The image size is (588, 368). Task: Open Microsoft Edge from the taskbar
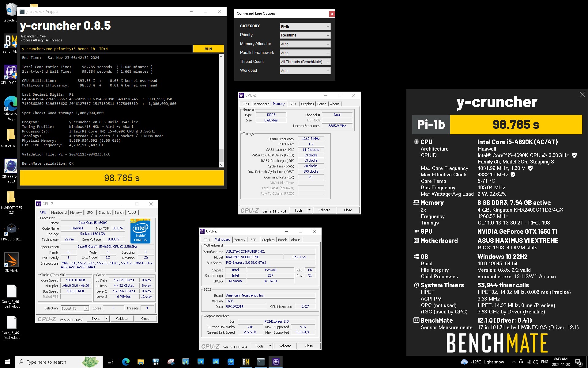[x=126, y=362]
